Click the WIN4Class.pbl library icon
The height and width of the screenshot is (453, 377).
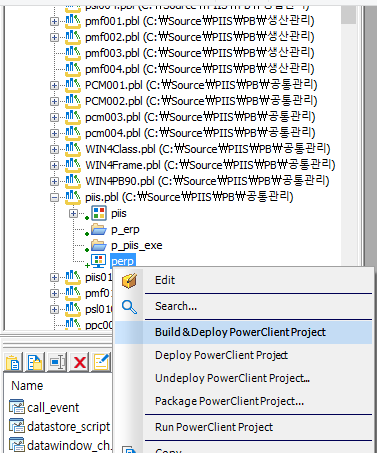[x=73, y=149]
